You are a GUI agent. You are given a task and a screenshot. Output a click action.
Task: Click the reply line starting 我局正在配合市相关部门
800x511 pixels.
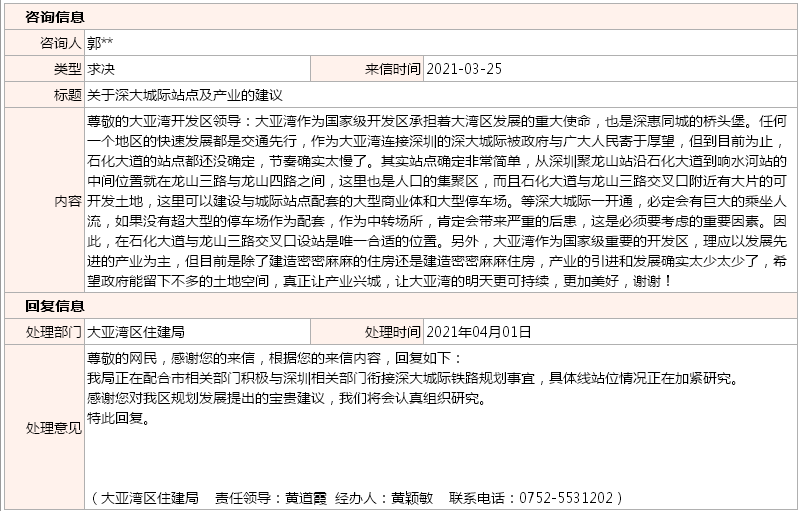point(411,378)
